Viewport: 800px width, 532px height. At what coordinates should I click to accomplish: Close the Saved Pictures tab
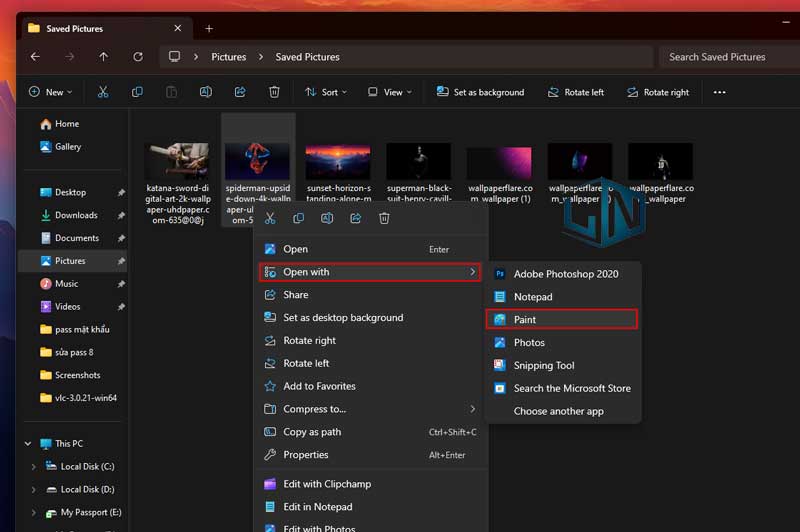pyautogui.click(x=178, y=28)
